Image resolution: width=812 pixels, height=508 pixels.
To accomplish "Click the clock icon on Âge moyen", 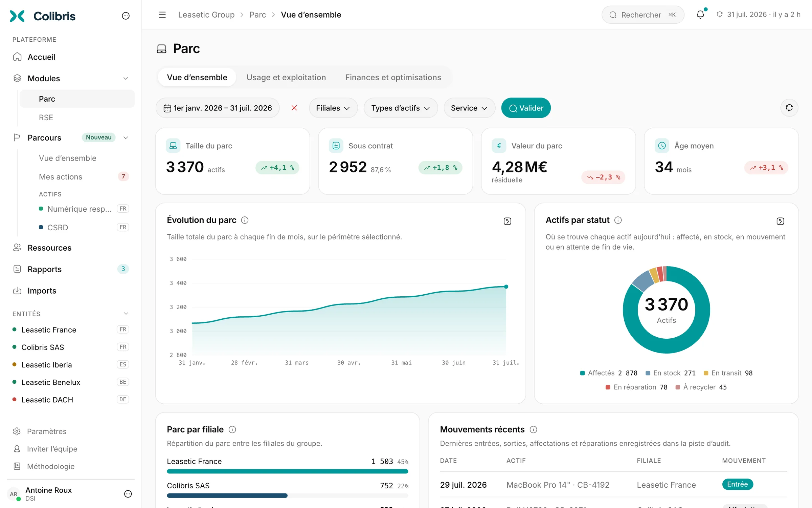I will tap(662, 146).
